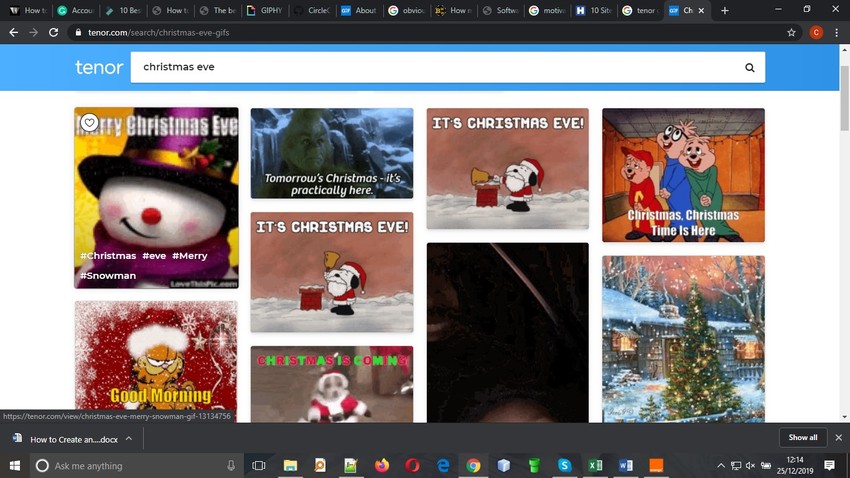Viewport: 850px width, 478px height.
Task: Click the #Christmas hashtag on the snowman GIF
Action: (x=108, y=255)
